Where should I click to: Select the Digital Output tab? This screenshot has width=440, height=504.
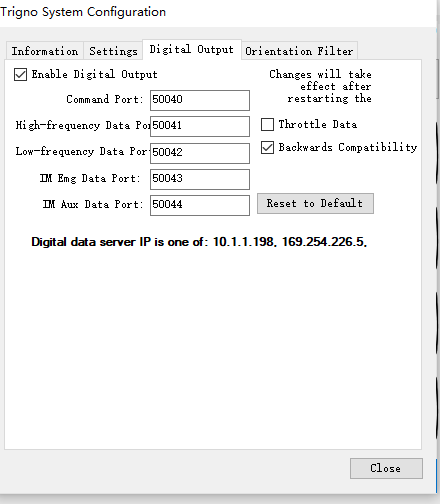(x=192, y=49)
